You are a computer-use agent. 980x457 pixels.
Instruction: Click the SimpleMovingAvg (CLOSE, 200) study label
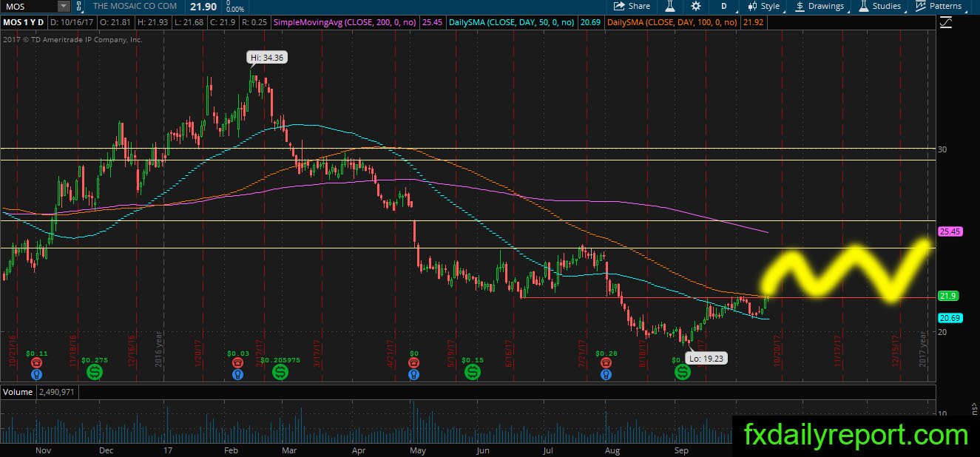(x=346, y=23)
